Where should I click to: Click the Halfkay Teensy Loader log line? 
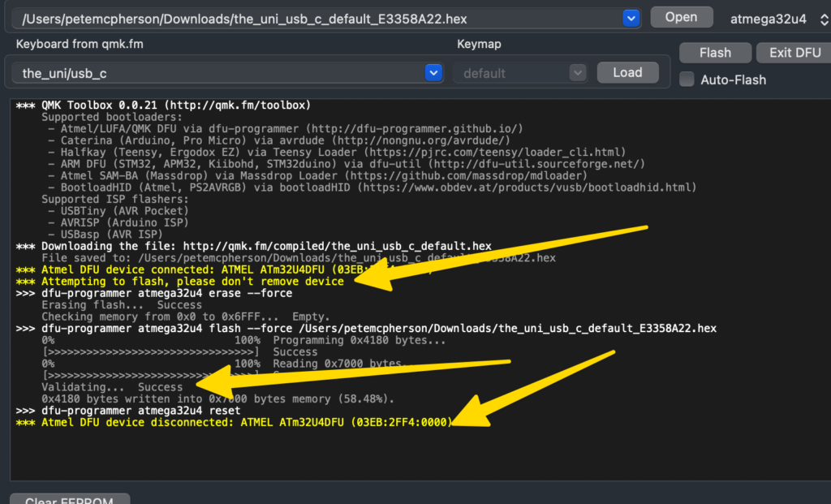(337, 152)
